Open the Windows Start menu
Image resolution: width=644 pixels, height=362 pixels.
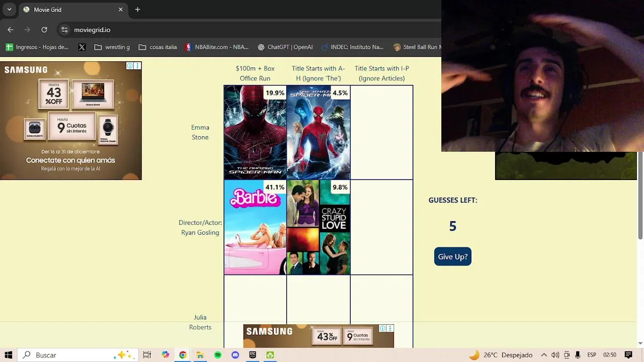[x=8, y=355]
